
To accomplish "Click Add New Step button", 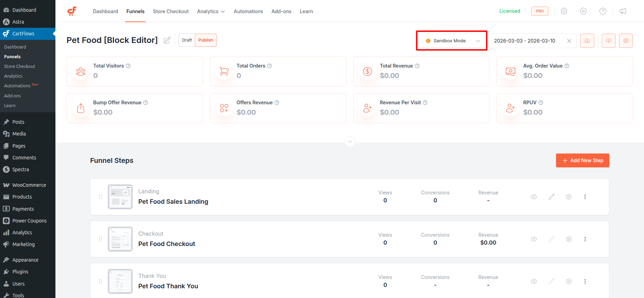I will pos(583,160).
